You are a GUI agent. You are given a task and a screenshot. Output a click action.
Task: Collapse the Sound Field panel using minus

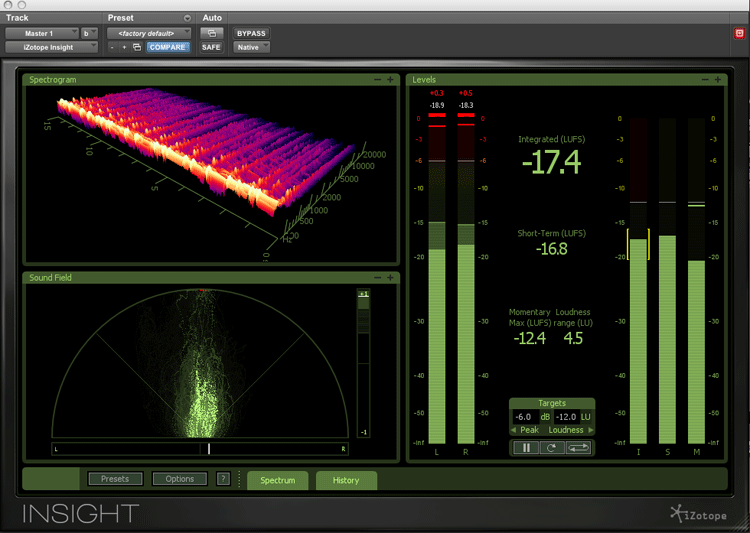[377, 278]
